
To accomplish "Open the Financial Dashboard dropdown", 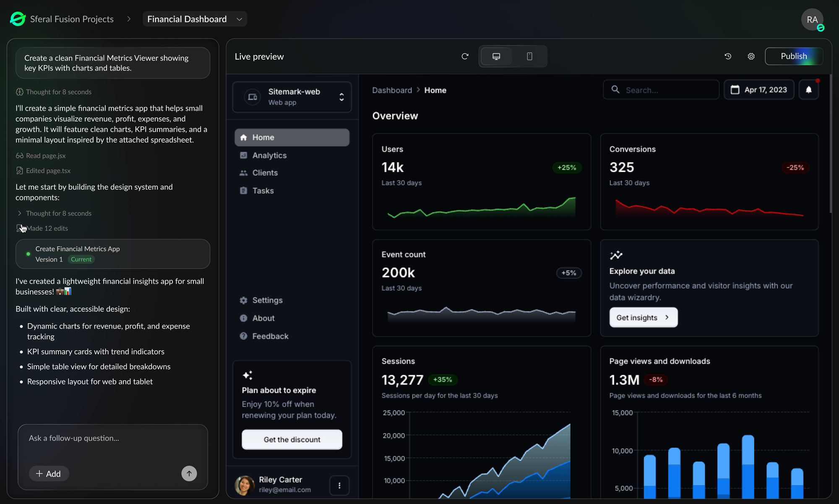I will coord(195,19).
